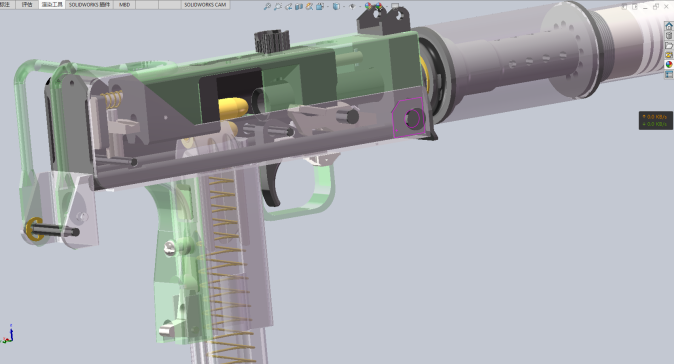Switch to the MBD tab
Screen dimensions: 674x364
click(125, 5)
